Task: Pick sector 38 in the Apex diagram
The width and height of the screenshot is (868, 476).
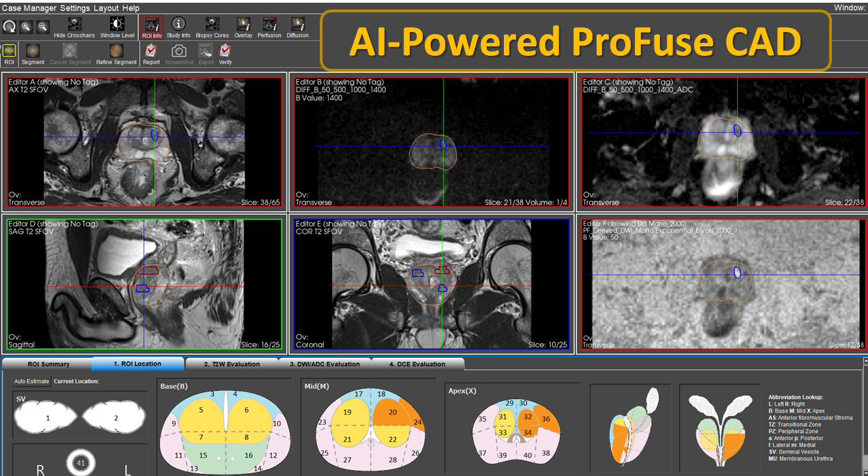Action: coord(546,453)
